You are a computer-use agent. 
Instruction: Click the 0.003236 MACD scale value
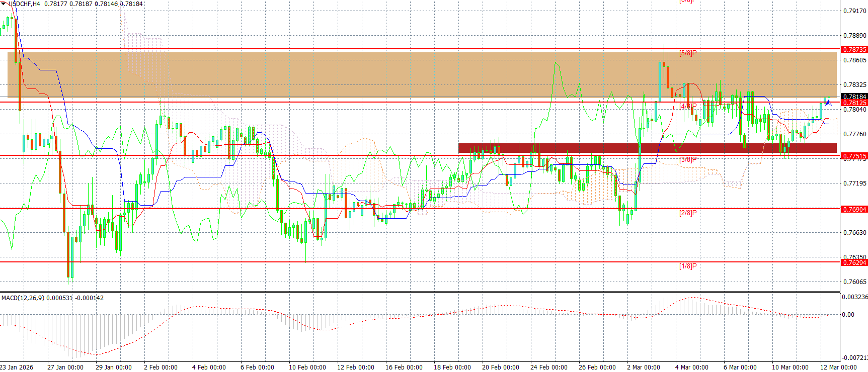(855, 297)
